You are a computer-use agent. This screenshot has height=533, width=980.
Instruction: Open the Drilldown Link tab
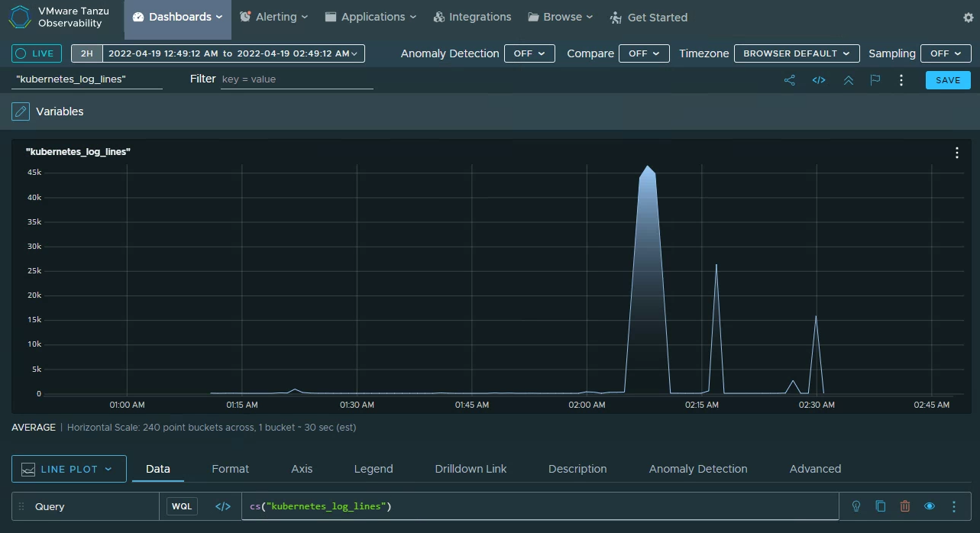pos(471,469)
